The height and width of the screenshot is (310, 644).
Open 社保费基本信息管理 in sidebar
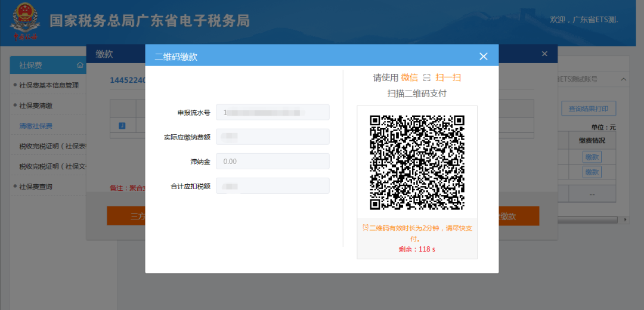(x=48, y=85)
